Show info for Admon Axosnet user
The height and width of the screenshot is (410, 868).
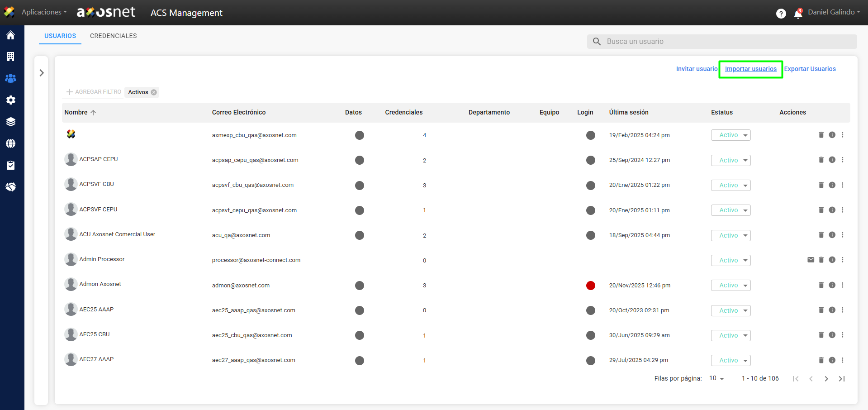[x=832, y=285]
